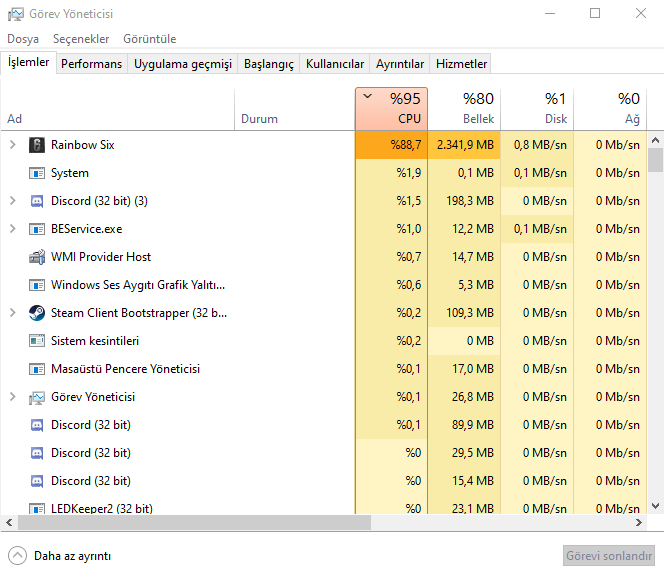Click the sort arrow on CPU column

tap(368, 96)
